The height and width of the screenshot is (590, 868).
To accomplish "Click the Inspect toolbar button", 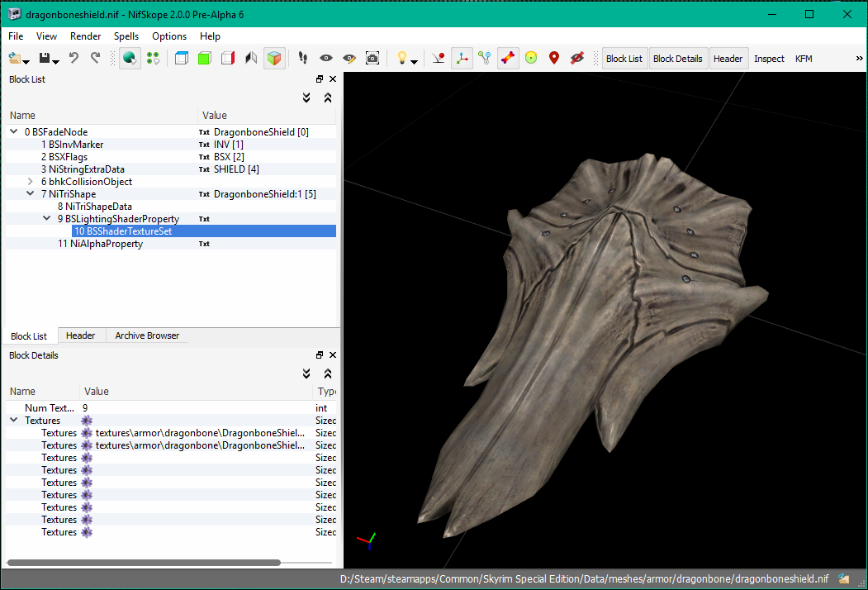I will tap(769, 59).
